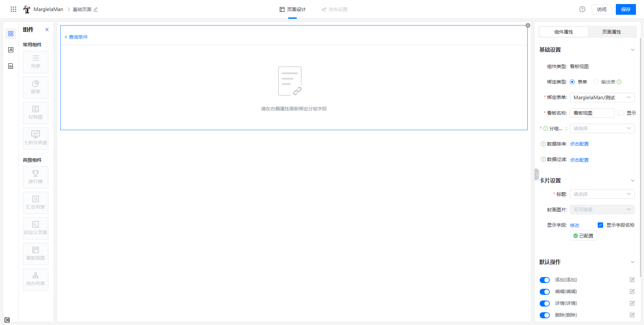Click the help icon beside 输出表

point(619,82)
